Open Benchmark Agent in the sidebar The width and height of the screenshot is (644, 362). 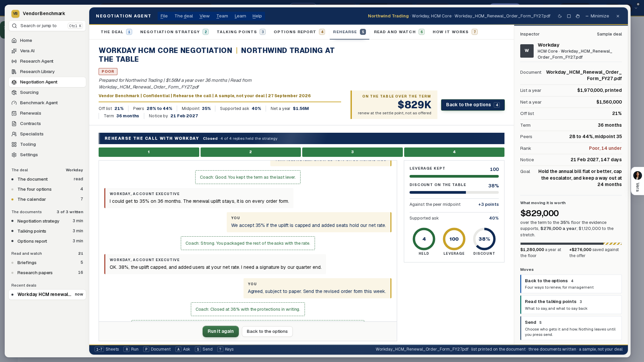click(x=47, y=103)
